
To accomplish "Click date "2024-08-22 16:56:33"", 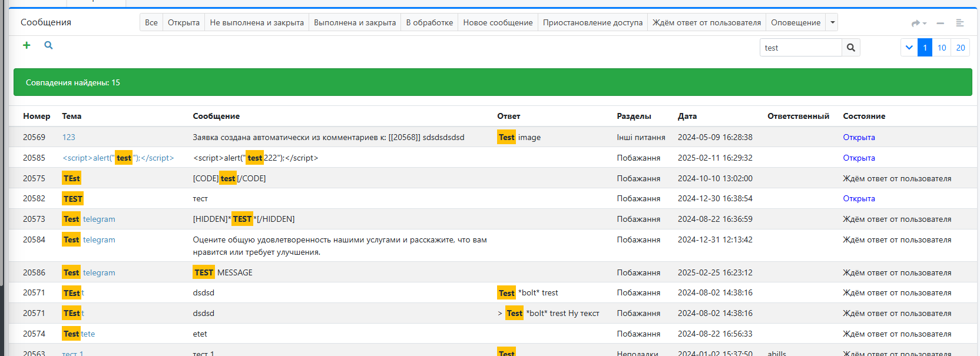I will pos(715,334).
